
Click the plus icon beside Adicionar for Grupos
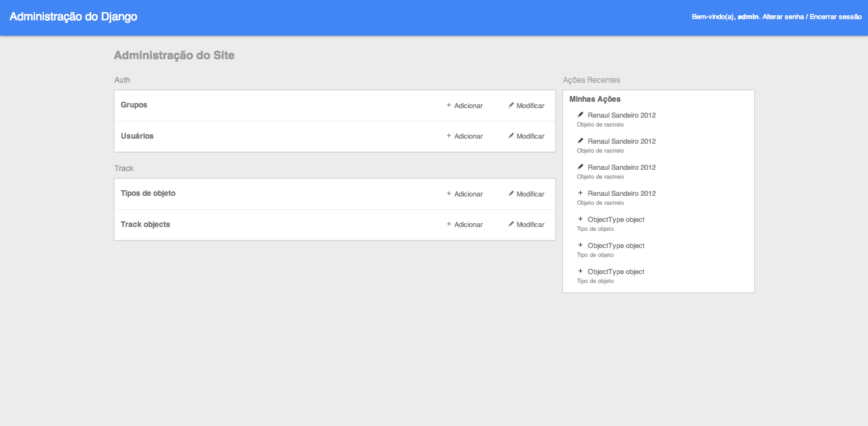click(449, 105)
